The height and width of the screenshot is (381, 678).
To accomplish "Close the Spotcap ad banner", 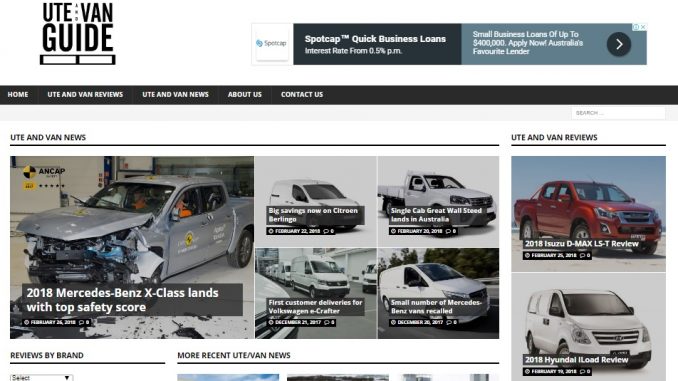I will coord(643,27).
